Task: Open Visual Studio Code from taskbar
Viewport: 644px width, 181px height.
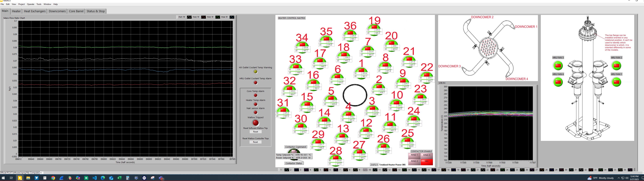Action: (95, 178)
